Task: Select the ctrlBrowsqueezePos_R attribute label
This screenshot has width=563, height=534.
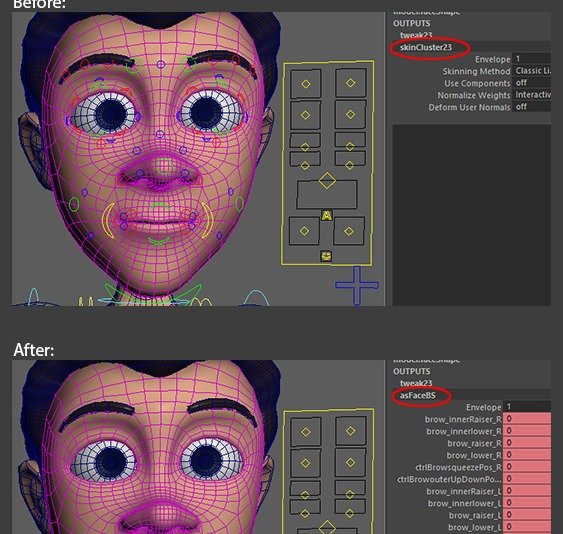Action: click(459, 468)
